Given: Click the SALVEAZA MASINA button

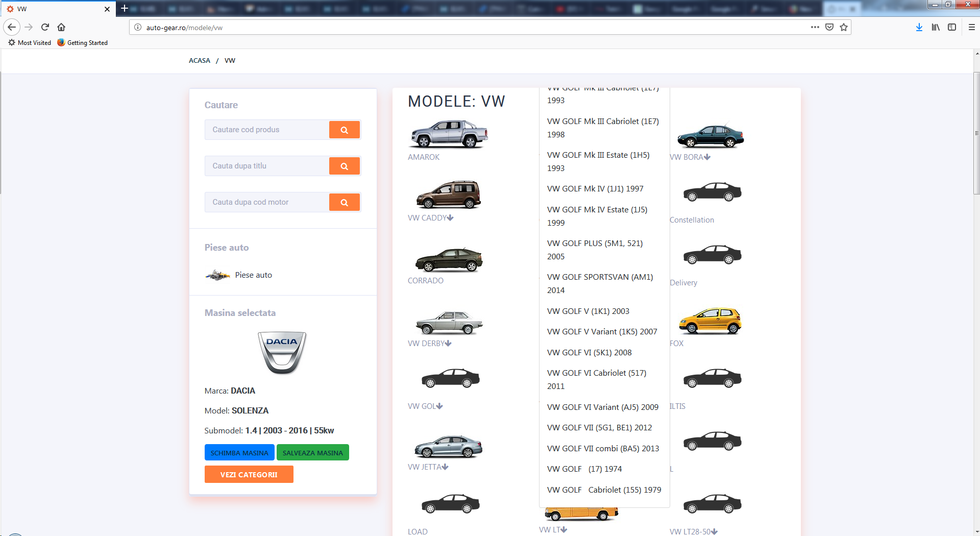Looking at the screenshot, I should (313, 453).
